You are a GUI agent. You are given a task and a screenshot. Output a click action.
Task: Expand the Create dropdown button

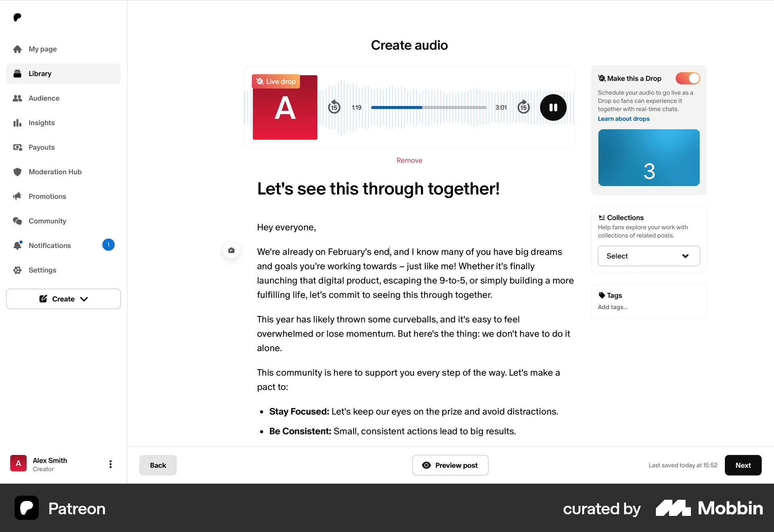tap(63, 299)
